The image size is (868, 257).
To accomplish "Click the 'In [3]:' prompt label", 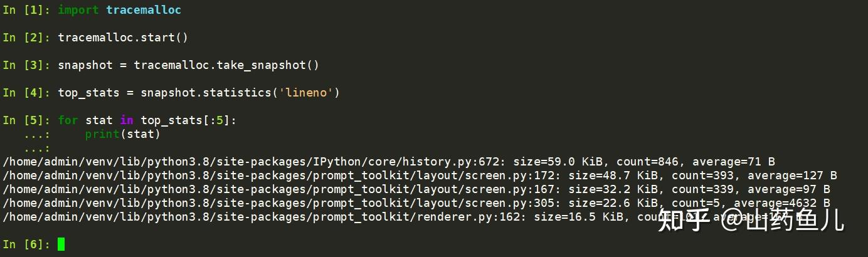I will [x=27, y=65].
